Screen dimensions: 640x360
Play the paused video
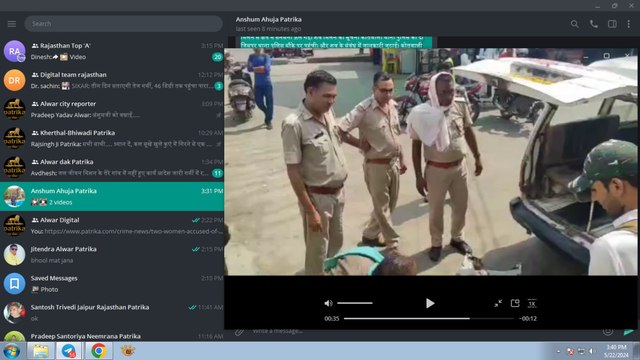click(x=430, y=303)
